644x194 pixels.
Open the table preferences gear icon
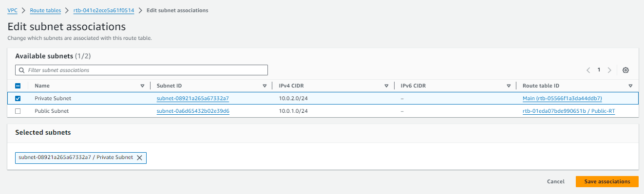click(625, 70)
